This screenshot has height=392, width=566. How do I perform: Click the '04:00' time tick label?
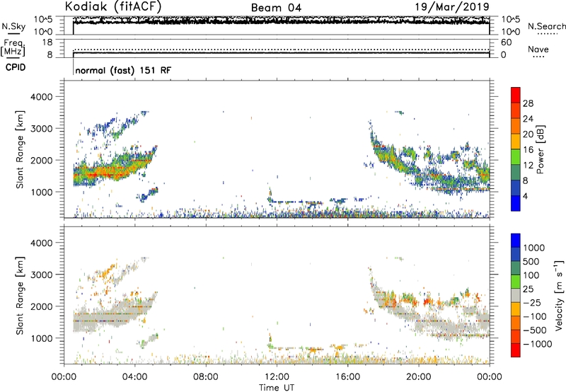coord(134,377)
